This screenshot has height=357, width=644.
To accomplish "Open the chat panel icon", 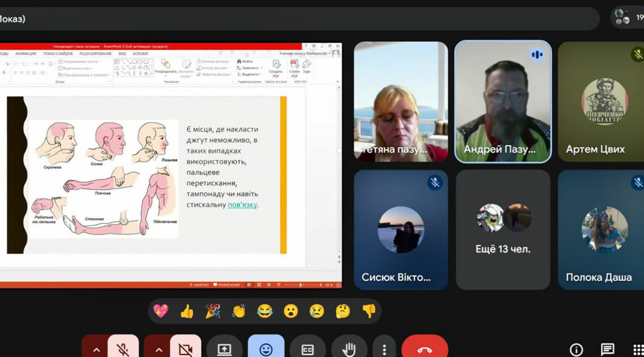I will pos(607,350).
